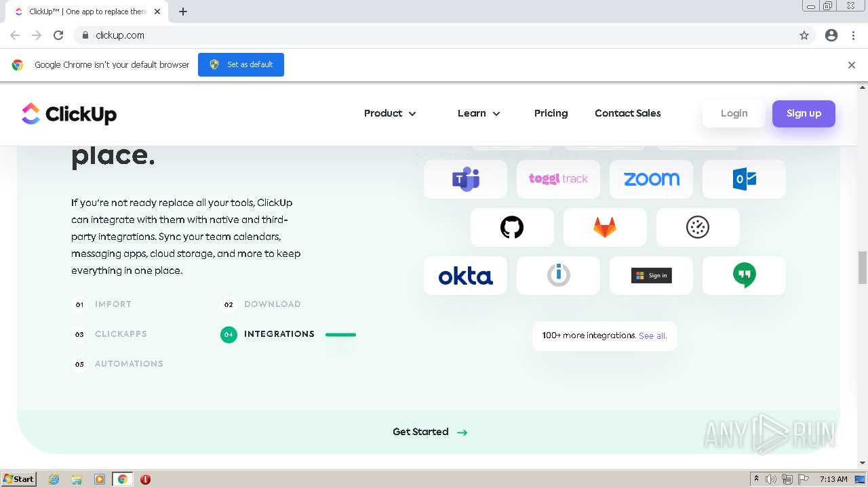Select the 02 Download step
This screenshot has height=488, width=868.
pos(261,304)
